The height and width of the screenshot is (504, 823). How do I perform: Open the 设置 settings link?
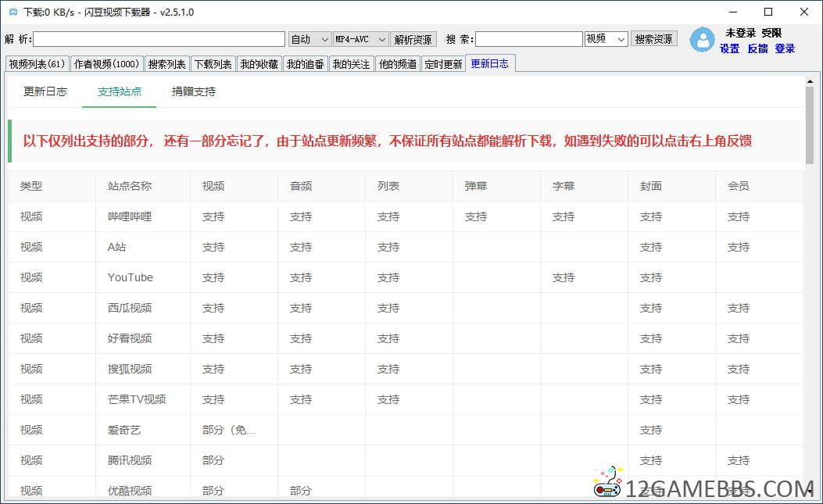coord(729,48)
